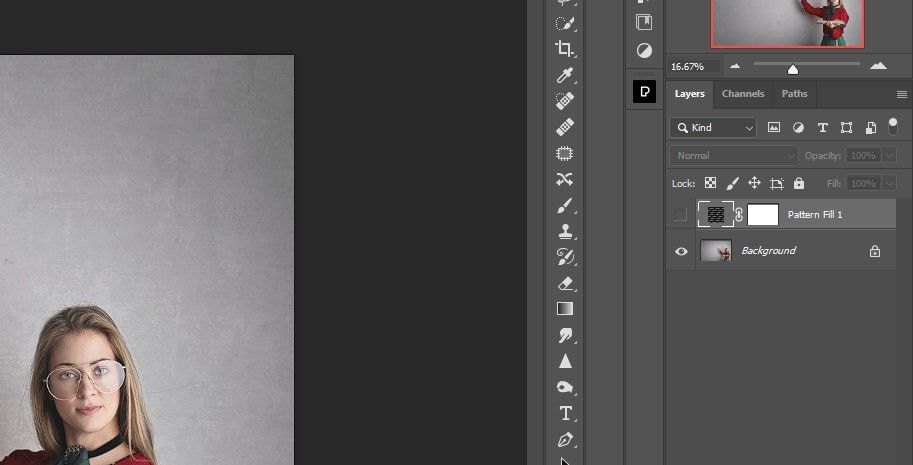Select the Burn hand tool
The height and width of the screenshot is (465, 913).
[x=565, y=388]
